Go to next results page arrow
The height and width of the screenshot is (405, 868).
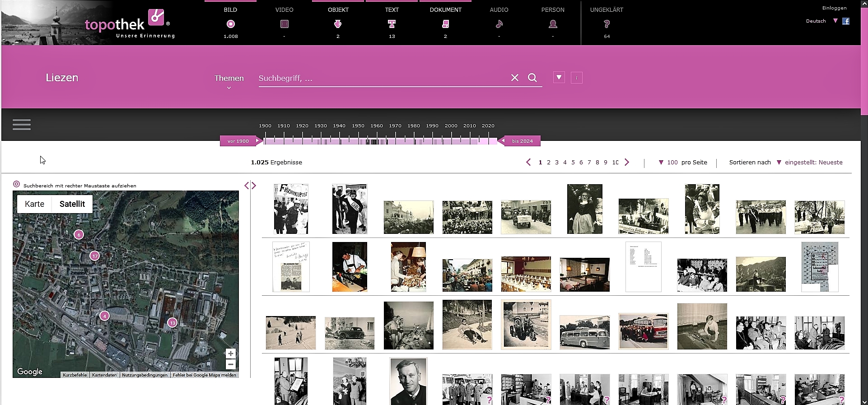627,162
